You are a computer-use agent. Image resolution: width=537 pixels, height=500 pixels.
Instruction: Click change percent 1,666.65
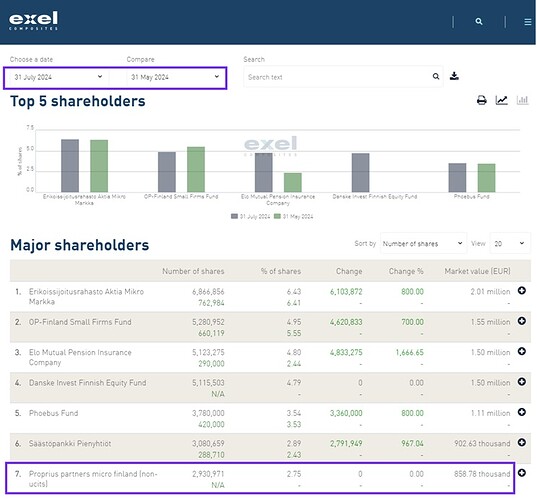point(410,352)
